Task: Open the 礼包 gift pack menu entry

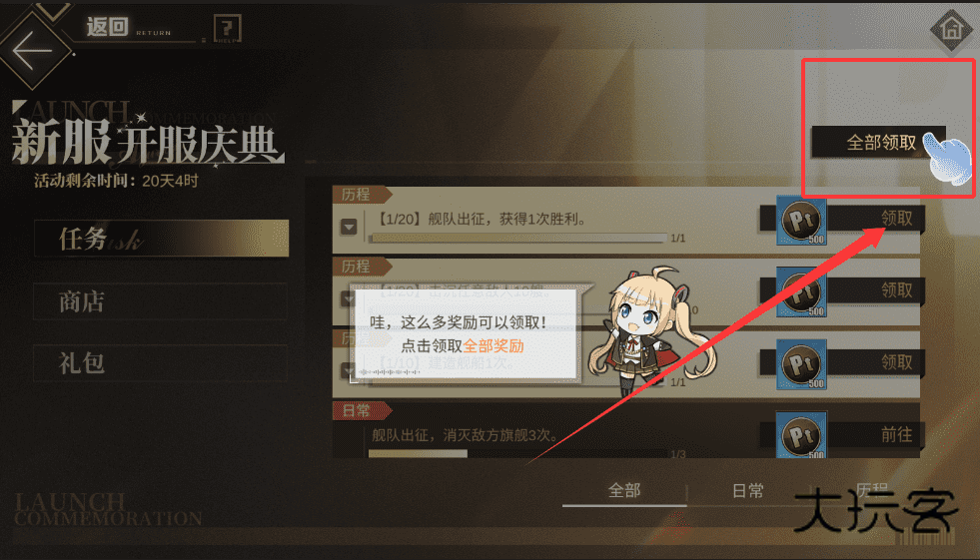Action: [161, 363]
